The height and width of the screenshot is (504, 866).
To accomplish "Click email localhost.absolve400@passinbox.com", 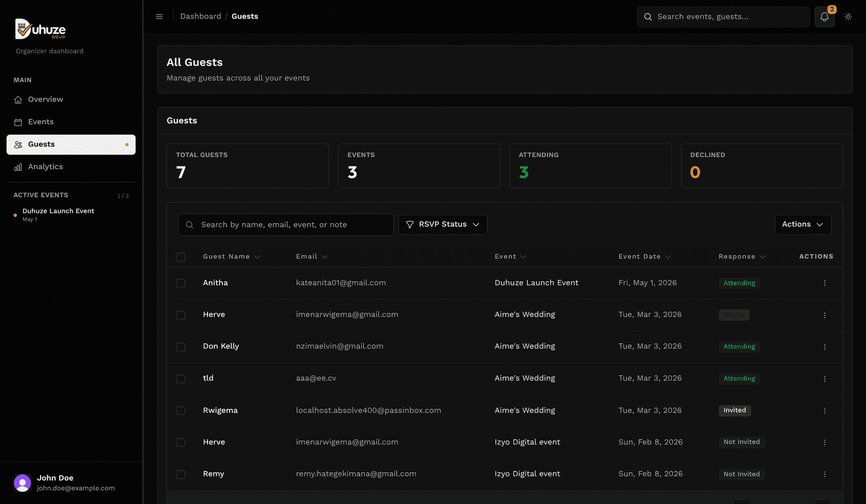I will pos(369,410).
